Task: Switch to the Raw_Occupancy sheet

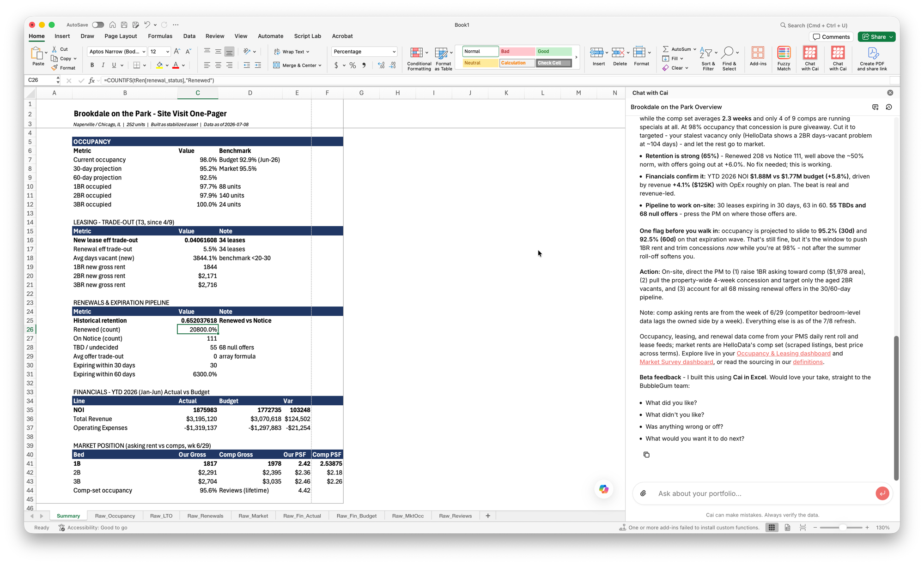Action: (x=115, y=516)
